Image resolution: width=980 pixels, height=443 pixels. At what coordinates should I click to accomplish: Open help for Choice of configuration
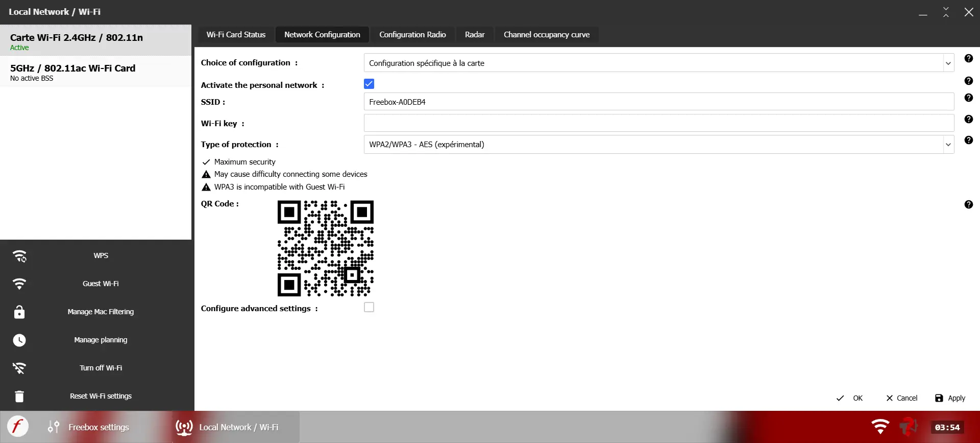coord(968,58)
